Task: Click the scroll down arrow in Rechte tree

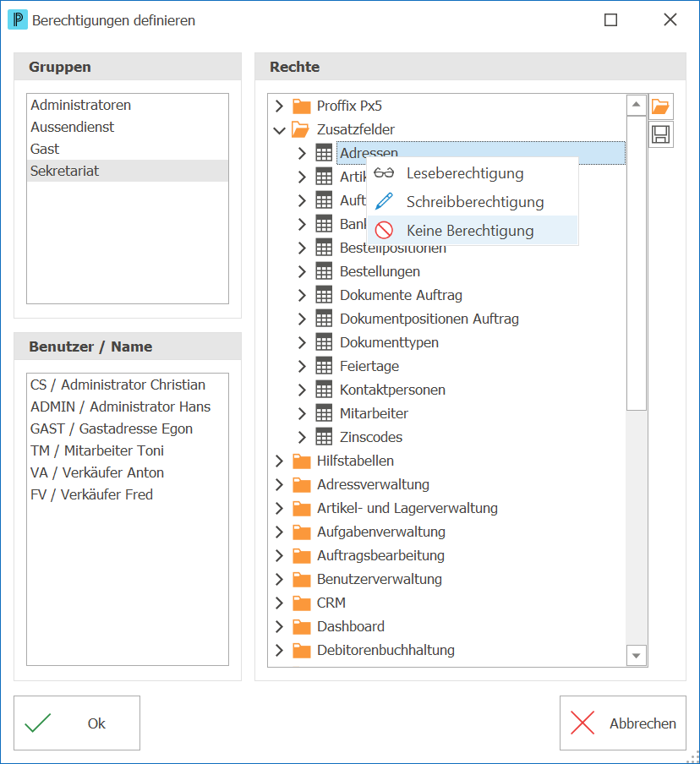Action: (x=636, y=655)
